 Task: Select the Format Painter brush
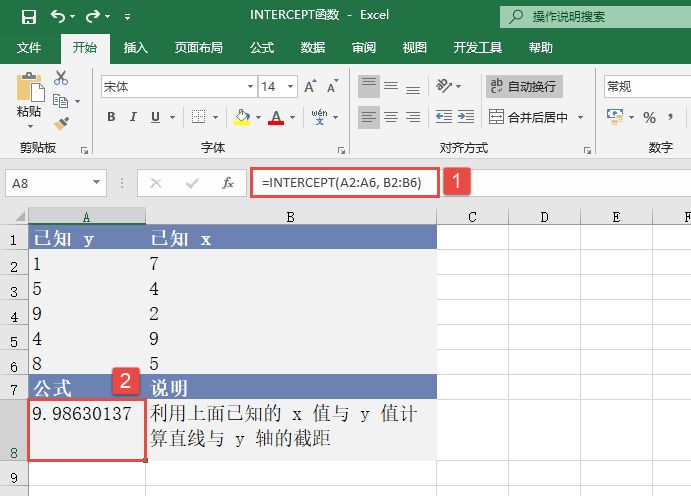coord(62,123)
